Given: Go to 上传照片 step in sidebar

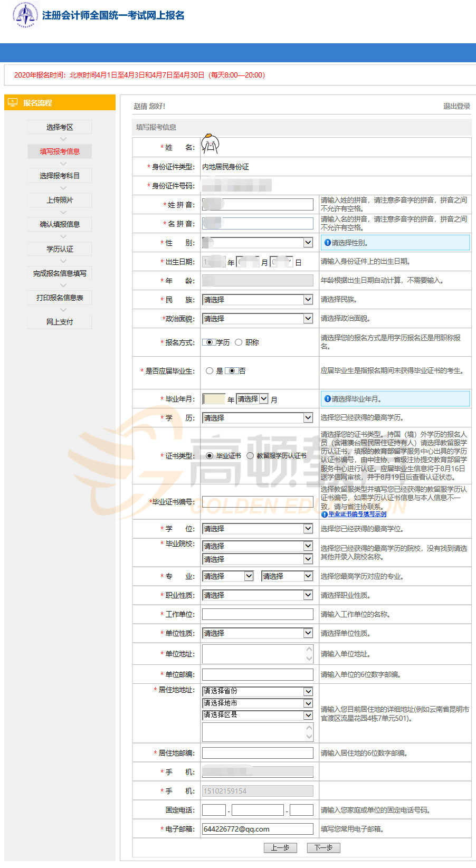Looking at the screenshot, I should click(x=60, y=200).
